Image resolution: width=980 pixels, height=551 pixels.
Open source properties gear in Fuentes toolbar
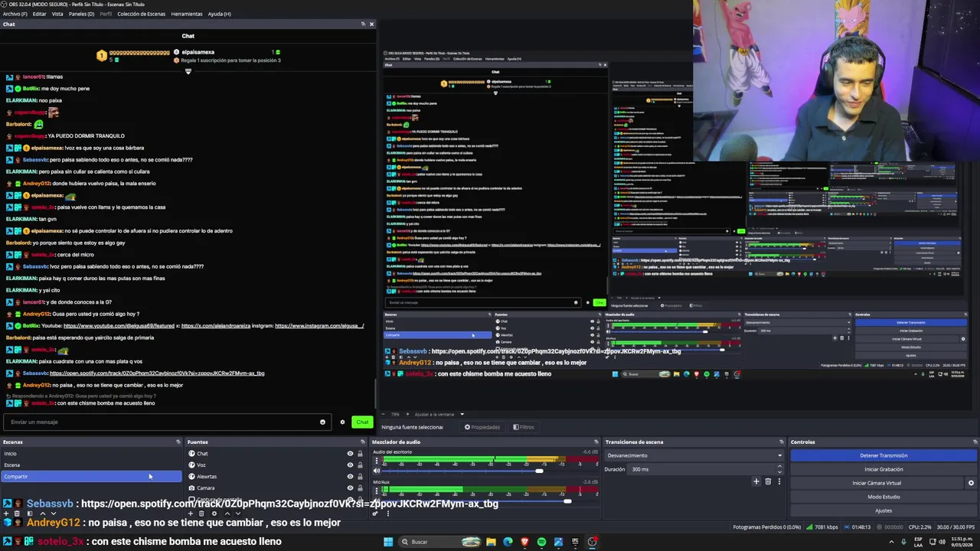(214, 513)
